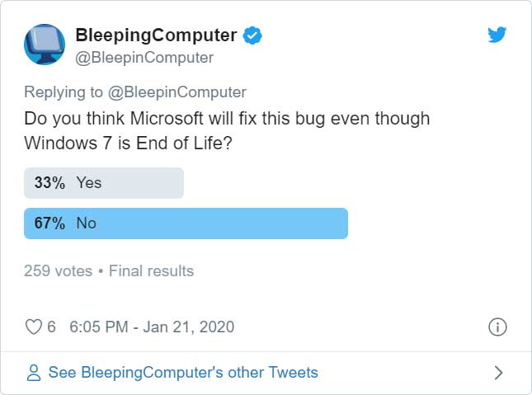Open BleepingComputer's profile avatar

point(45,44)
